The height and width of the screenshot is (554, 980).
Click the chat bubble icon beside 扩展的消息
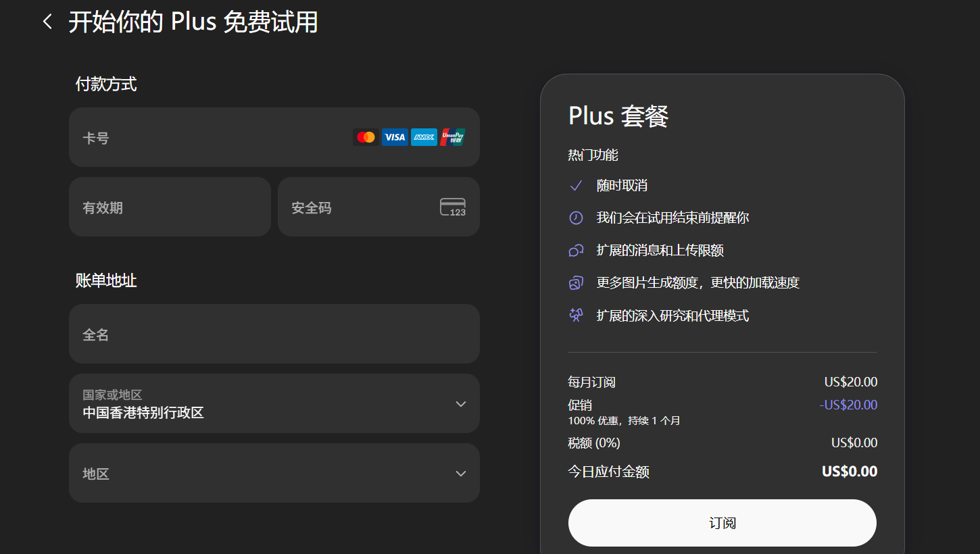pyautogui.click(x=576, y=251)
